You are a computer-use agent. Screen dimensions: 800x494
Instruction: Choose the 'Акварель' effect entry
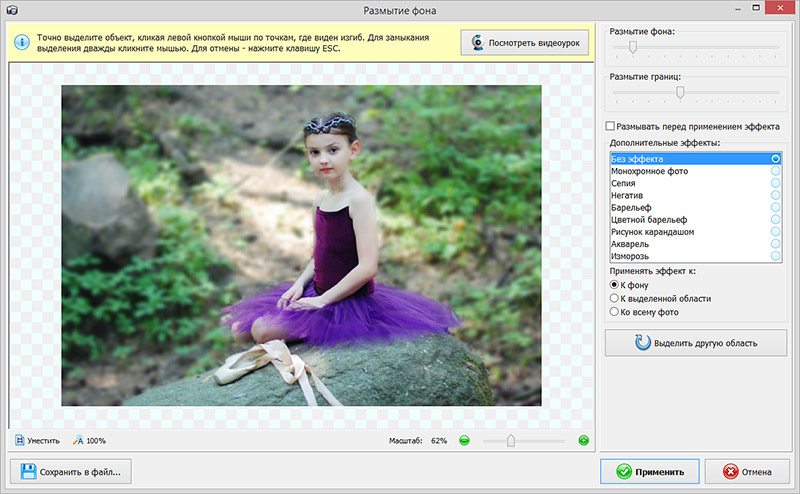630,244
